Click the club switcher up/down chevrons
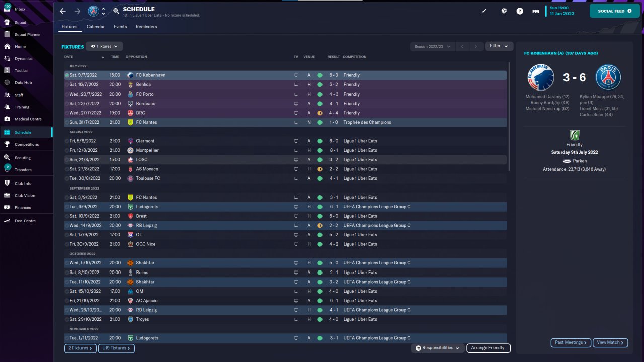Viewport: 644px width, 362px height. (x=103, y=11)
